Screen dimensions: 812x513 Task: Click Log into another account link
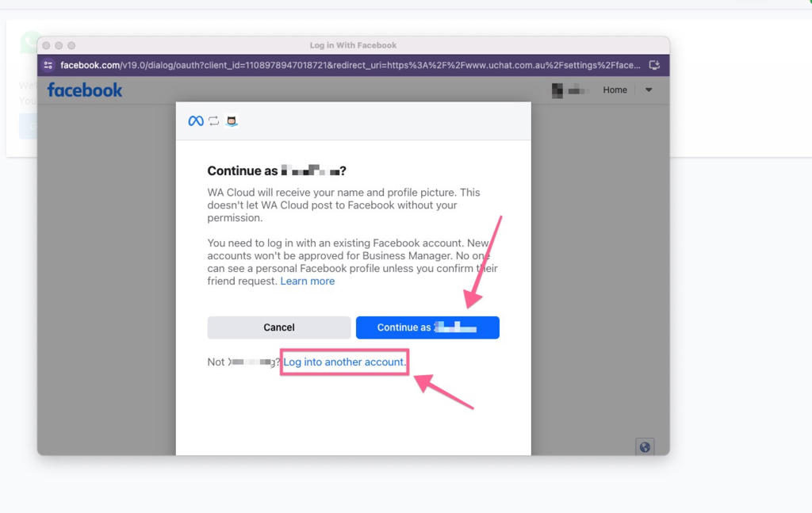pos(344,362)
